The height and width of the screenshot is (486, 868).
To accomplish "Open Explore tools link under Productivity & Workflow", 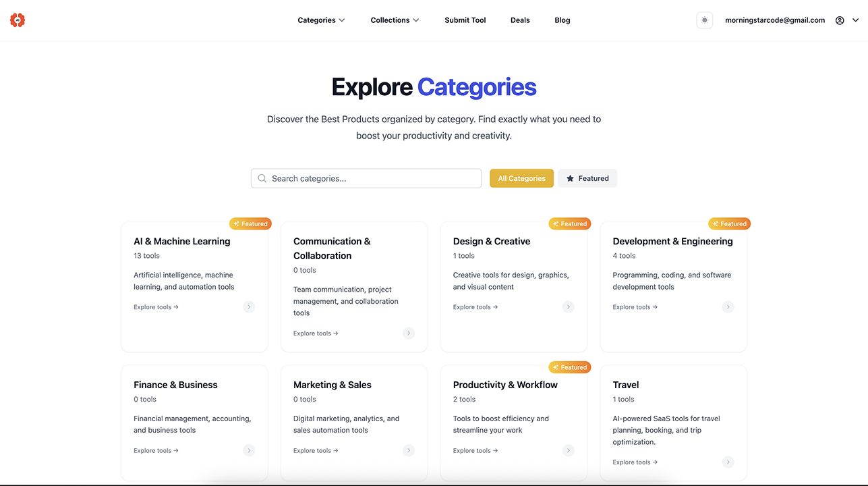I will tap(475, 451).
